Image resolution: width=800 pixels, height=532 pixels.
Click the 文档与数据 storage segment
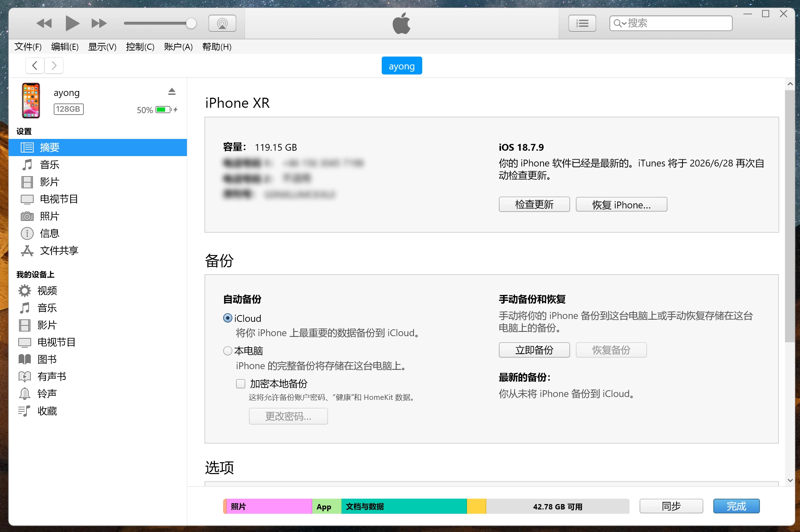404,507
